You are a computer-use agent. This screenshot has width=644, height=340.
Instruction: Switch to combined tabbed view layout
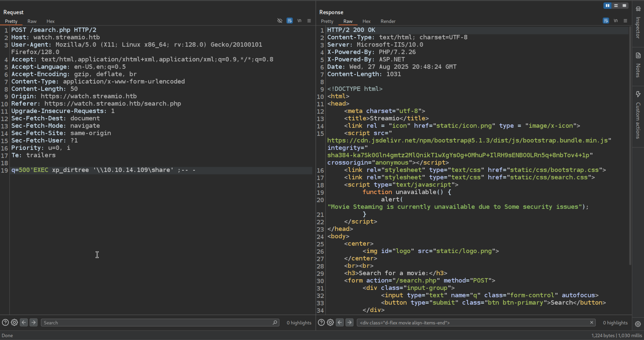(x=624, y=6)
